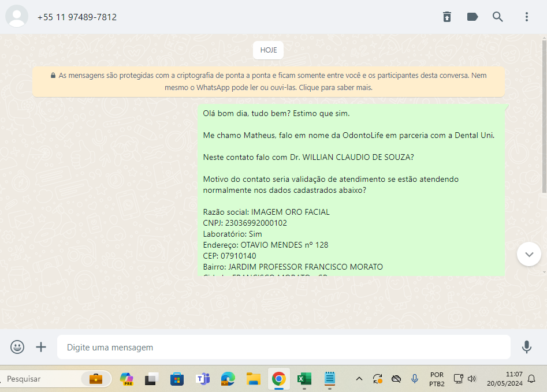Open Microsoft Teams from taskbar
The height and width of the screenshot is (392, 547).
[x=203, y=379]
